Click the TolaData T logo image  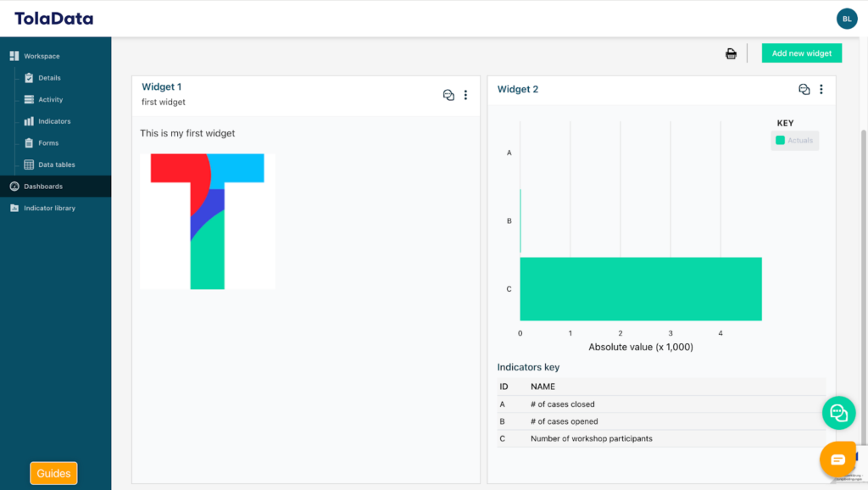point(208,220)
